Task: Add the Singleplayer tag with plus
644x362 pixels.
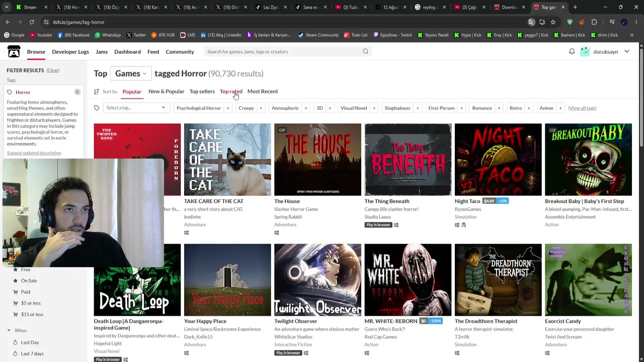Action: pyautogui.click(x=418, y=108)
